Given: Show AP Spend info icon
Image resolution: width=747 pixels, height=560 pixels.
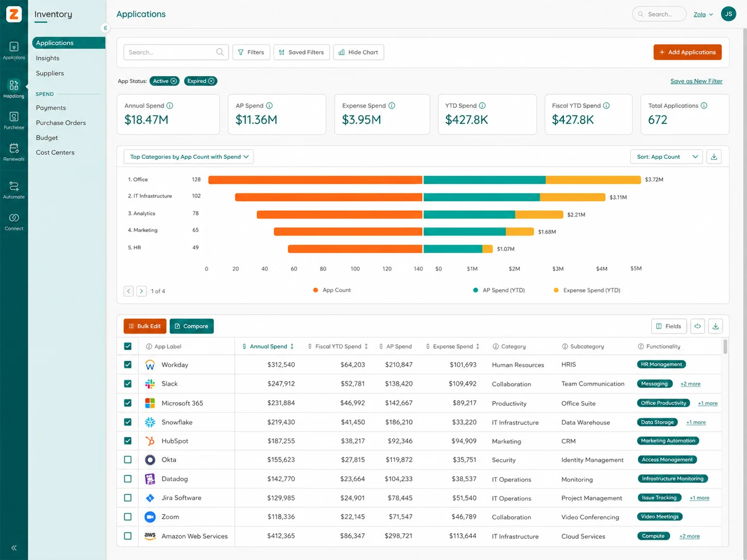Looking at the screenshot, I should (269, 106).
